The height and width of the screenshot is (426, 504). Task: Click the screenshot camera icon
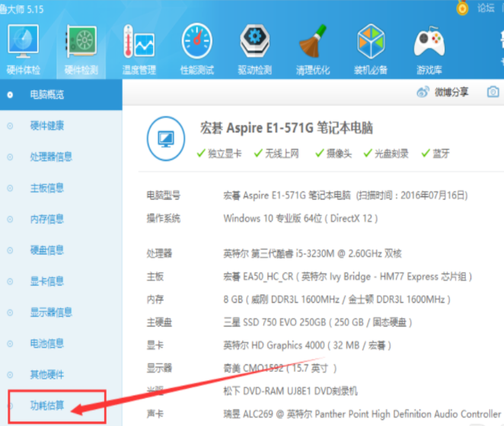tap(493, 92)
